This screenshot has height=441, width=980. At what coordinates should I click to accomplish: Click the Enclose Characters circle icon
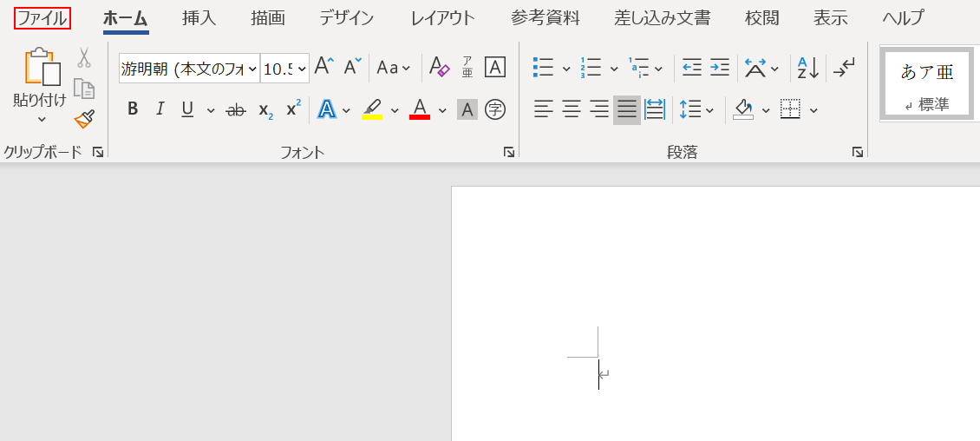(495, 109)
